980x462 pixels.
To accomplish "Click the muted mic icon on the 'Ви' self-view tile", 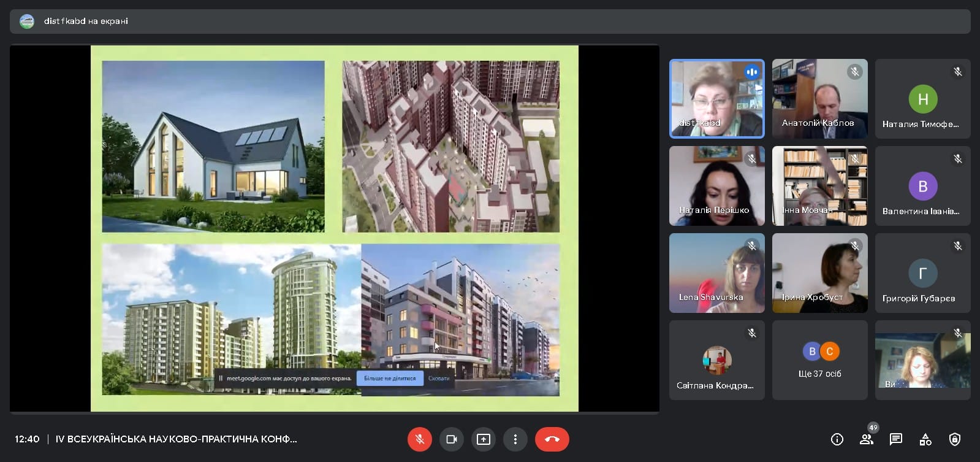I will (958, 333).
